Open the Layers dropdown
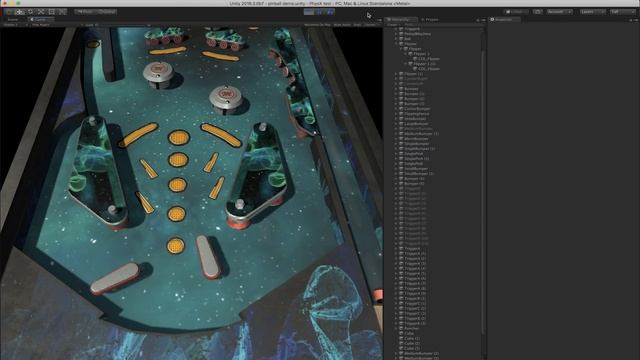This screenshot has width=640, height=360. click(592, 12)
